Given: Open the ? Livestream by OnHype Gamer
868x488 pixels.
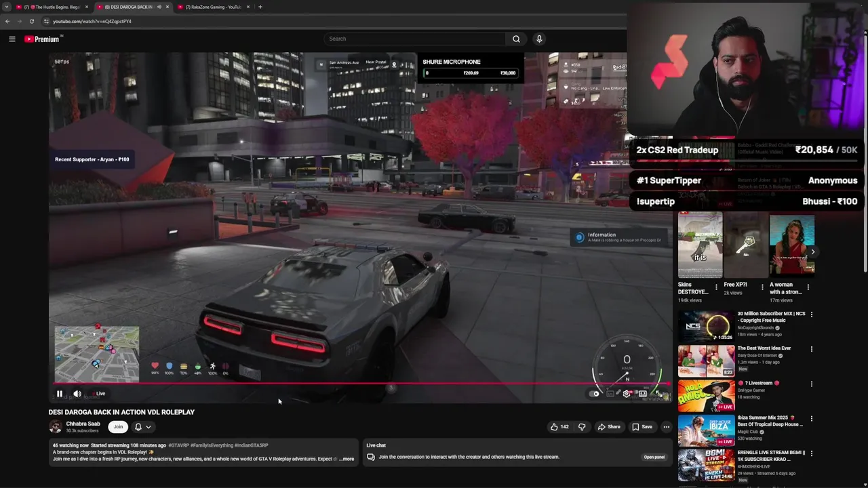Looking at the screenshot, I should coord(758,383).
